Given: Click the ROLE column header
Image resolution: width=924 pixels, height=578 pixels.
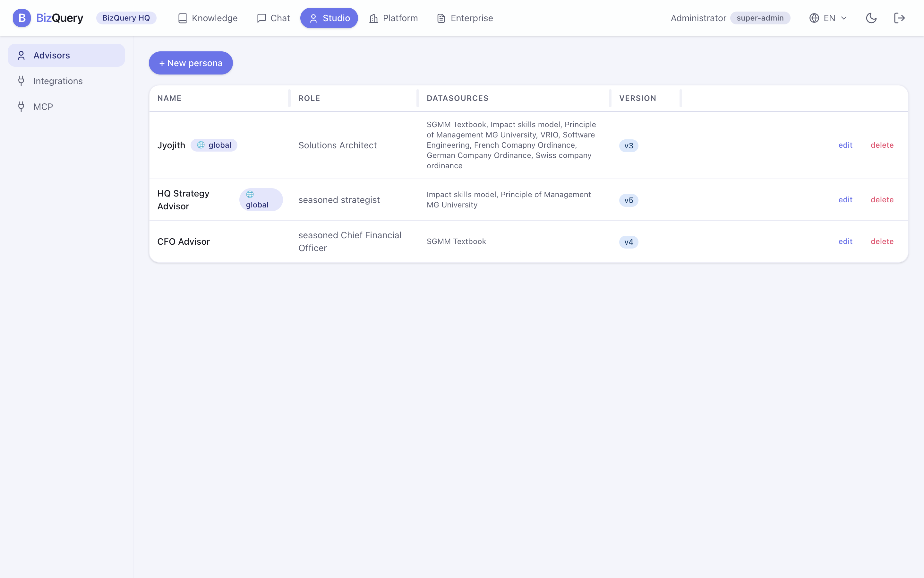Looking at the screenshot, I should (309, 98).
